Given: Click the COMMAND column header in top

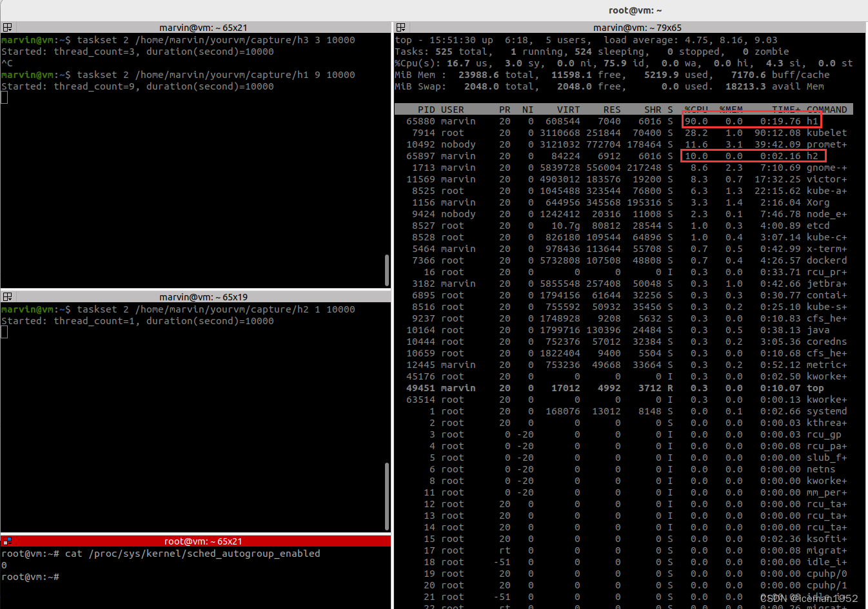Looking at the screenshot, I should [x=827, y=110].
